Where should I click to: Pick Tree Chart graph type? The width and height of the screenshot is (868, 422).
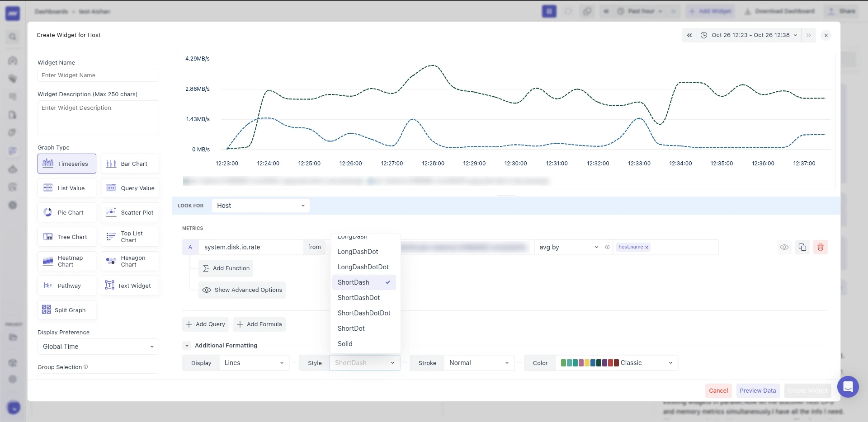point(67,237)
